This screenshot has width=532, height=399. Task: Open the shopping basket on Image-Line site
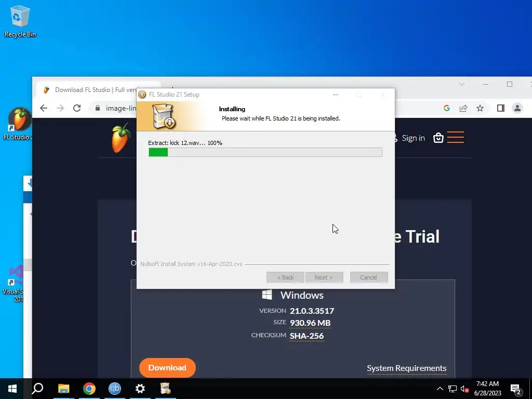point(438,138)
